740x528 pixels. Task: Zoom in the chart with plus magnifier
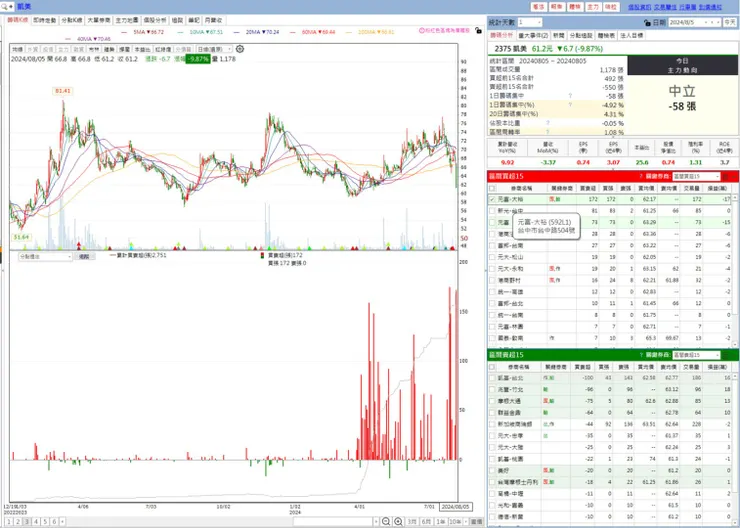pos(398,521)
